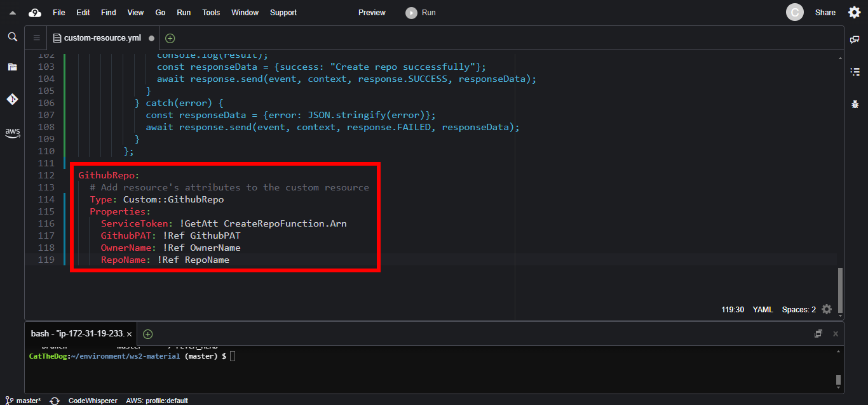This screenshot has width=868, height=405.
Task: Open Preferences gear in top right
Action: (x=854, y=12)
